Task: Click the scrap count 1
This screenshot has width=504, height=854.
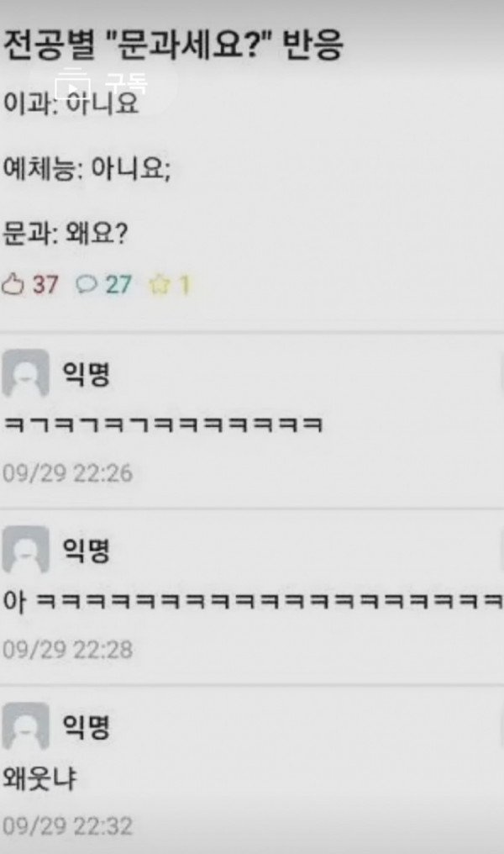Action: coord(184,286)
